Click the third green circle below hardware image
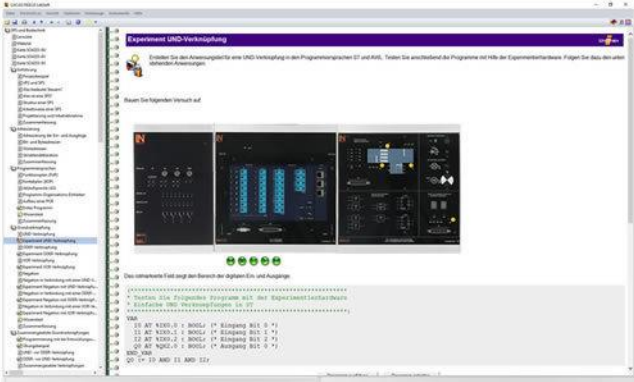This screenshot has width=634, height=382. [x=254, y=261]
